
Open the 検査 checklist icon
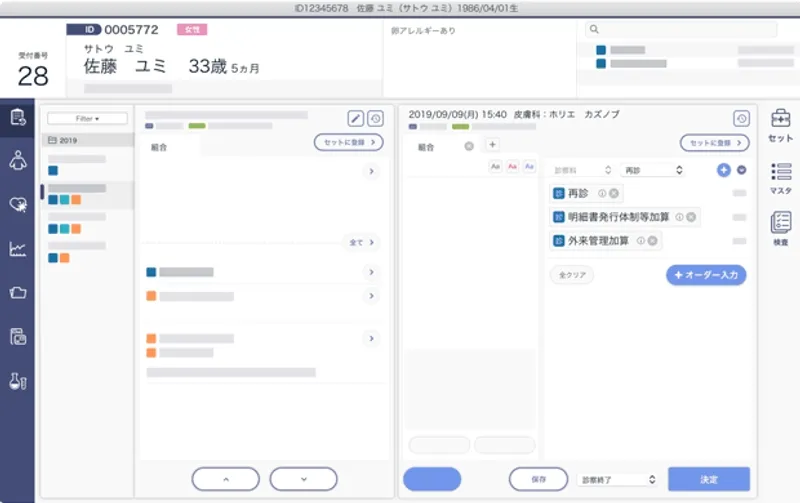coord(780,229)
